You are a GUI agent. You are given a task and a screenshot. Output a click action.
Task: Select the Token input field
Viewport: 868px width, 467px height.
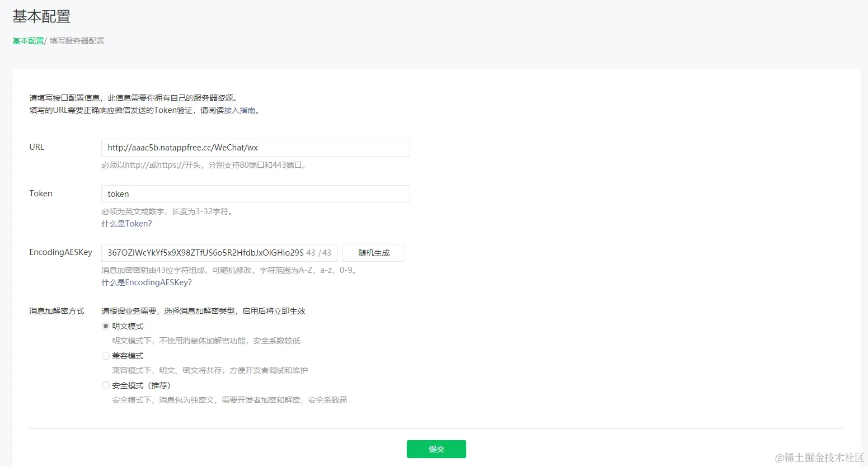255,194
